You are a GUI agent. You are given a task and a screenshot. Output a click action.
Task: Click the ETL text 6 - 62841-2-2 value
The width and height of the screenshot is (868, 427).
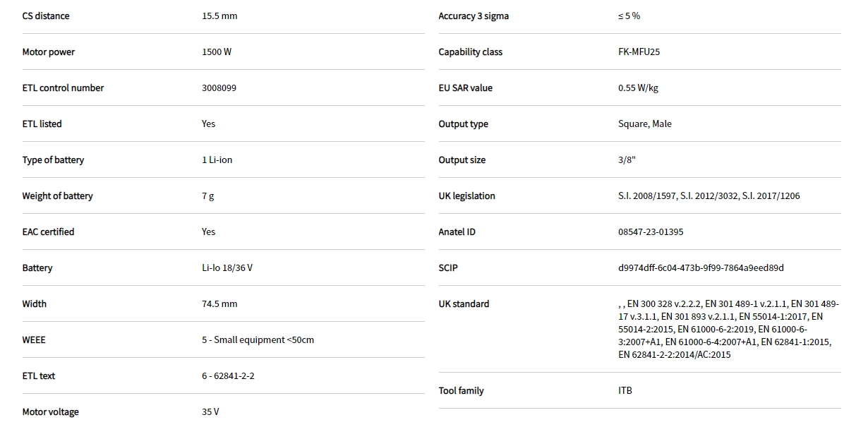228,376
